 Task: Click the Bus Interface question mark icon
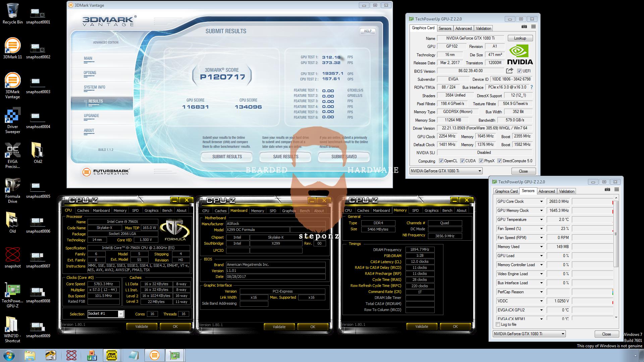[x=531, y=87]
